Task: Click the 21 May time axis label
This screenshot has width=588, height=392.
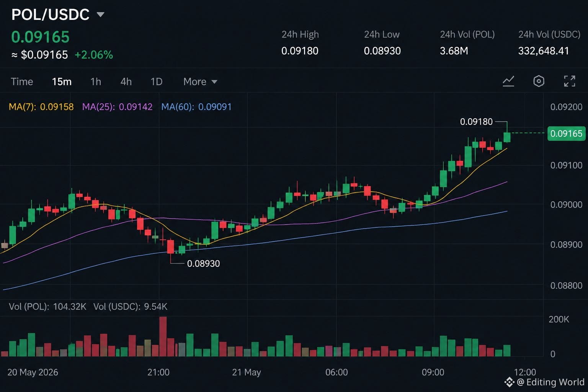Action: (247, 372)
